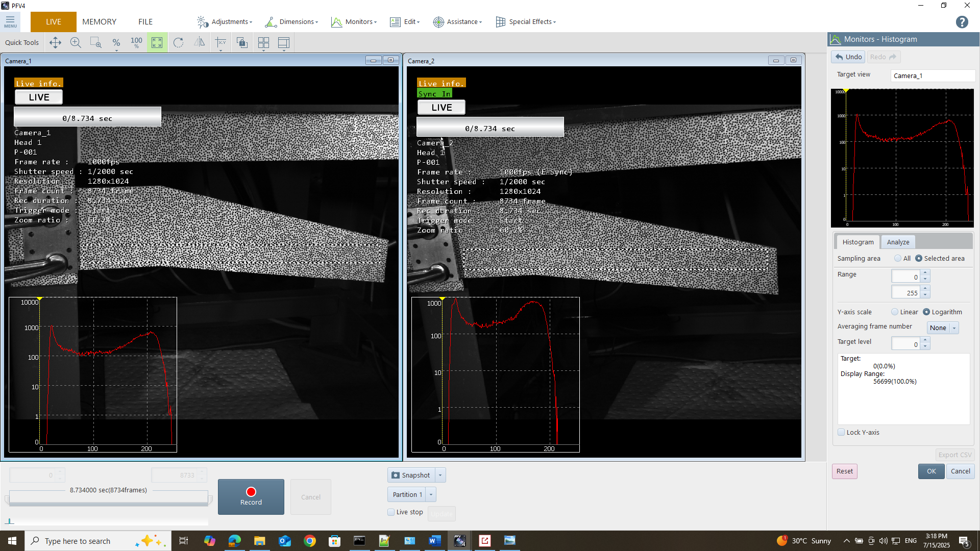Enable the Live stop checkbox
Image resolution: width=980 pixels, height=551 pixels.
pos(391,512)
